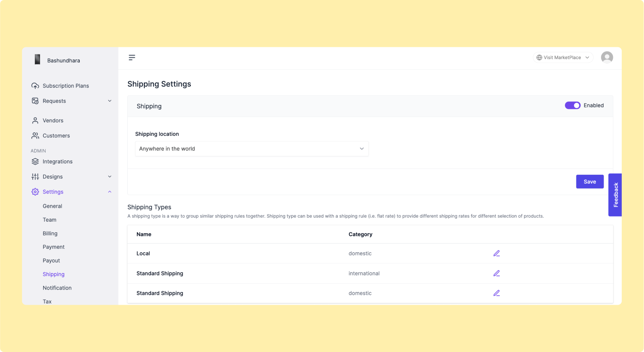Edit the Local shipping type
The width and height of the screenshot is (644, 352).
496,253
